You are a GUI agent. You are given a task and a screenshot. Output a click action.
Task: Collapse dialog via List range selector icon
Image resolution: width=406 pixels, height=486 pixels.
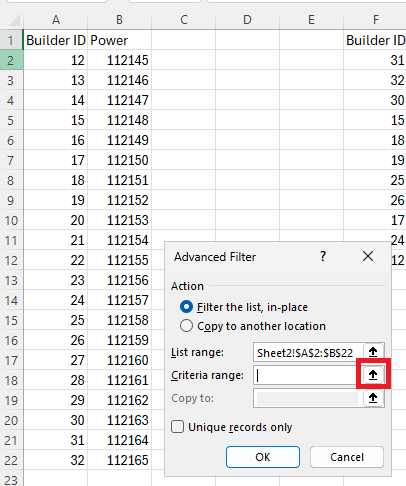pos(373,352)
